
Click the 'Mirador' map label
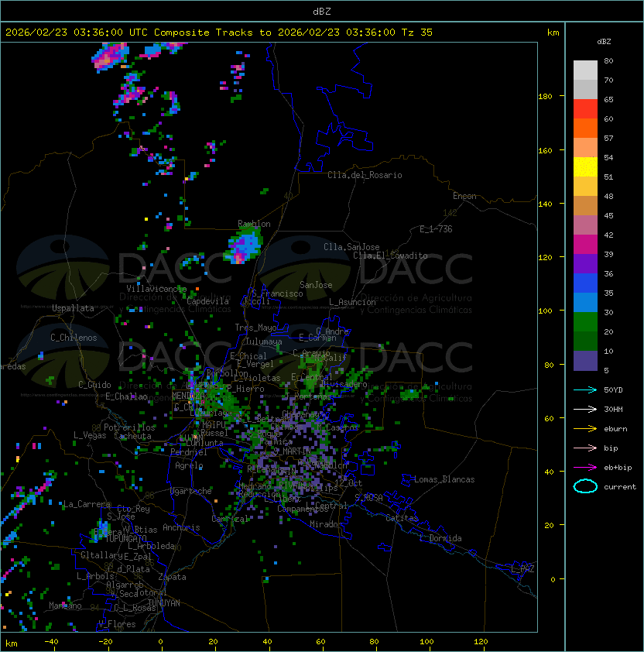(327, 524)
